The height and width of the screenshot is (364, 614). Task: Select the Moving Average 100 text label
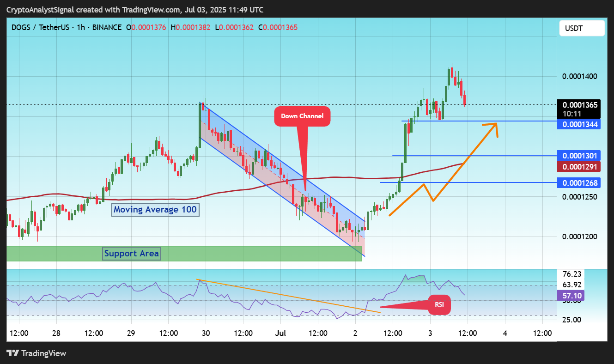pos(155,210)
